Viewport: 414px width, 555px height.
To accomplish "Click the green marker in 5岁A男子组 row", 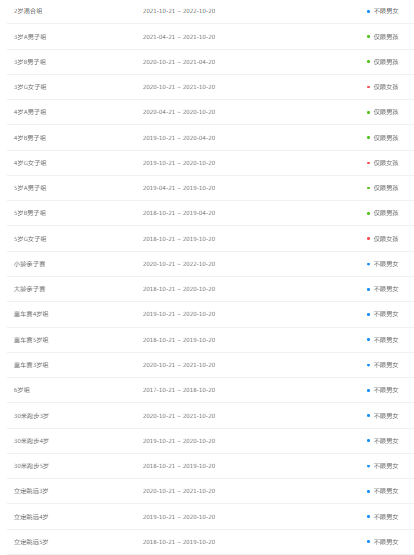I will (x=368, y=188).
